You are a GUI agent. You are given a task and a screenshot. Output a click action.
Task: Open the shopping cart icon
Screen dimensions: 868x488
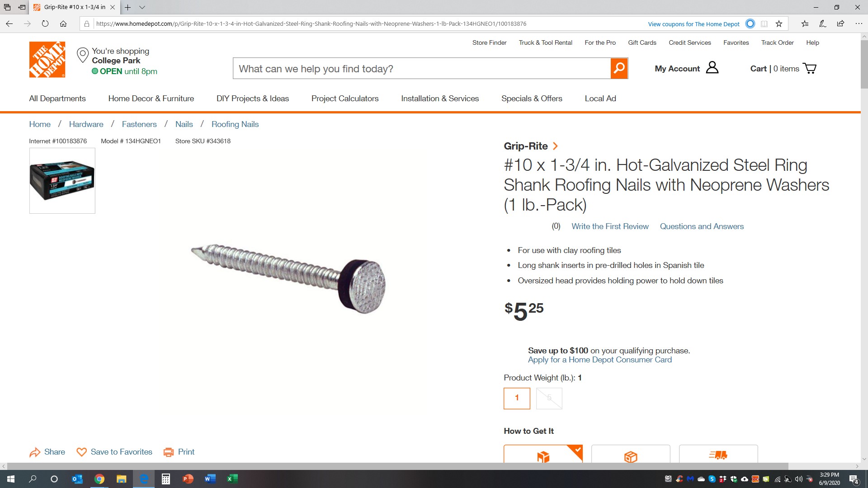pos(809,68)
